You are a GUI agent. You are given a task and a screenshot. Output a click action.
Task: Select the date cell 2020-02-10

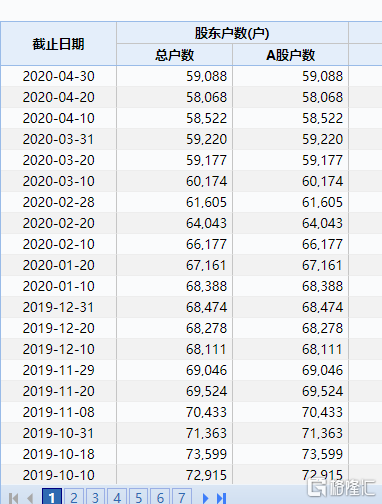point(59,244)
